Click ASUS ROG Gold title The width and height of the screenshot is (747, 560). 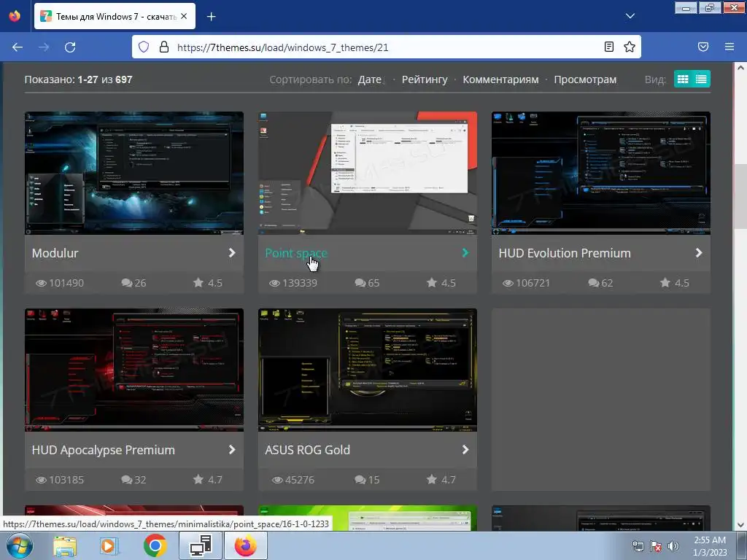point(307,450)
